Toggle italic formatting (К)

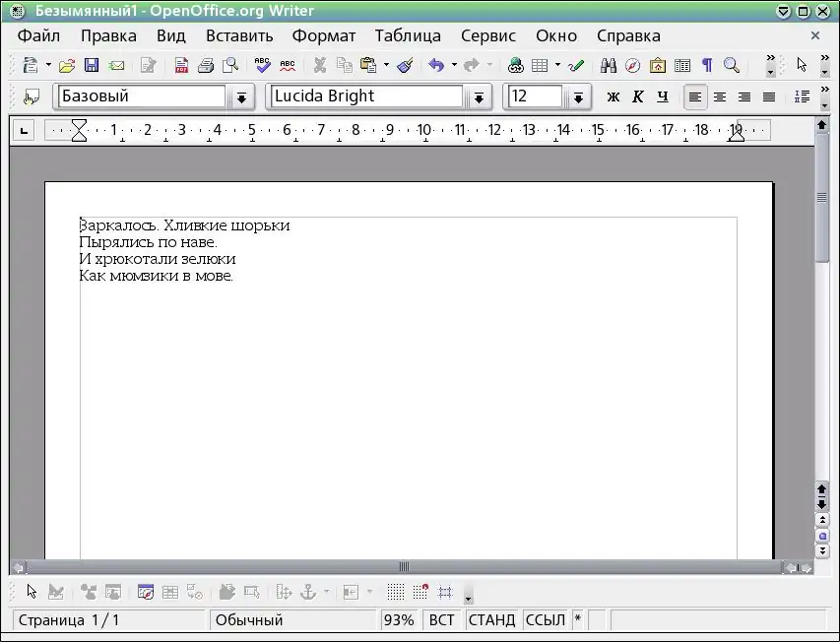click(638, 96)
